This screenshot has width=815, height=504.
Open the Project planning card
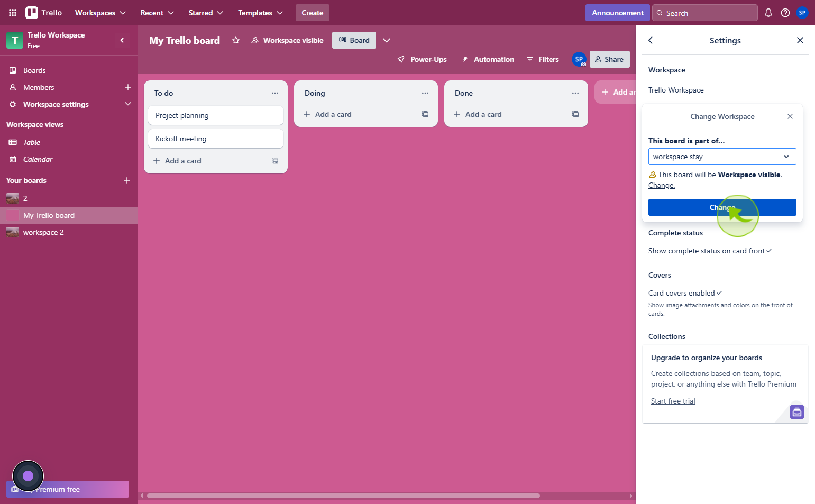point(216,115)
